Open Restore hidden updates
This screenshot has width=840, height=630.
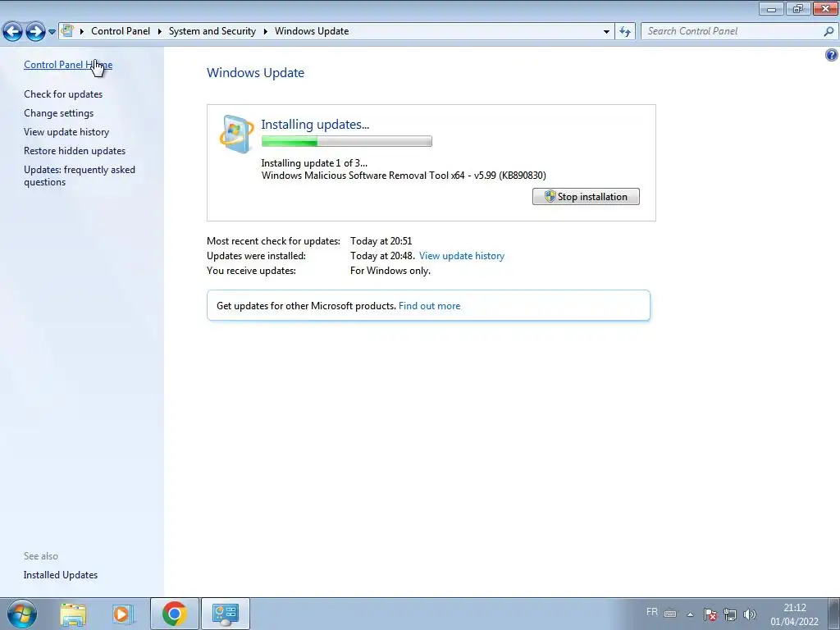point(75,151)
